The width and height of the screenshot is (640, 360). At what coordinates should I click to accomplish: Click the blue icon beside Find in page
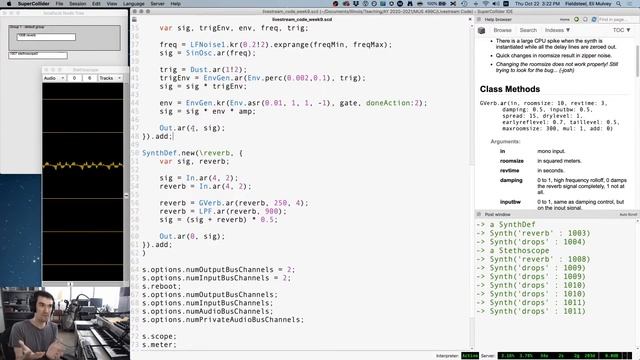coord(594,20)
